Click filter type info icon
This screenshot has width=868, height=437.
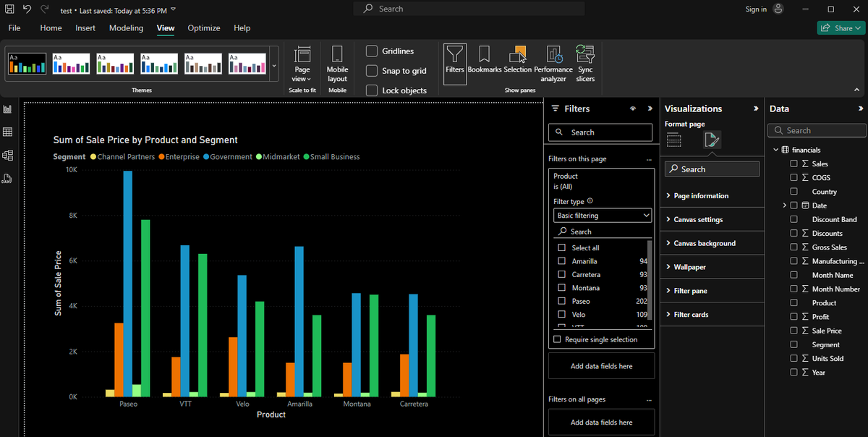pos(590,201)
